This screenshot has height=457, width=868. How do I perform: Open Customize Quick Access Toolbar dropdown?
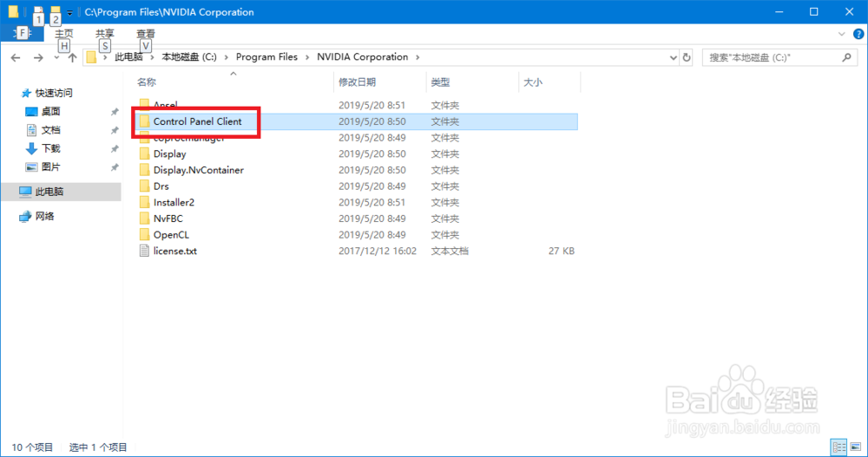pos(69,12)
